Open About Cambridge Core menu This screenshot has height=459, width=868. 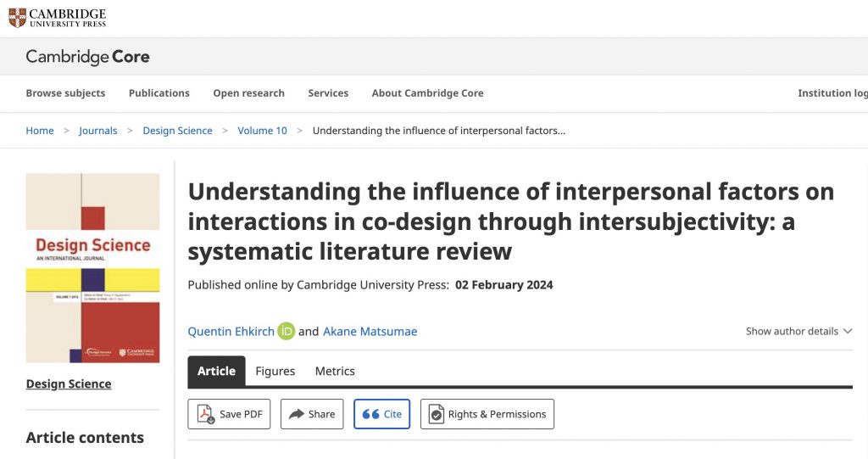[x=428, y=93]
